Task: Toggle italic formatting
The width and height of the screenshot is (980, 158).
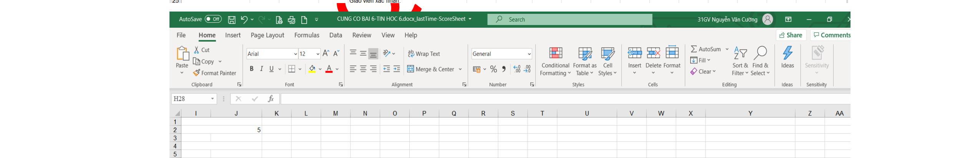Action: [x=261, y=69]
